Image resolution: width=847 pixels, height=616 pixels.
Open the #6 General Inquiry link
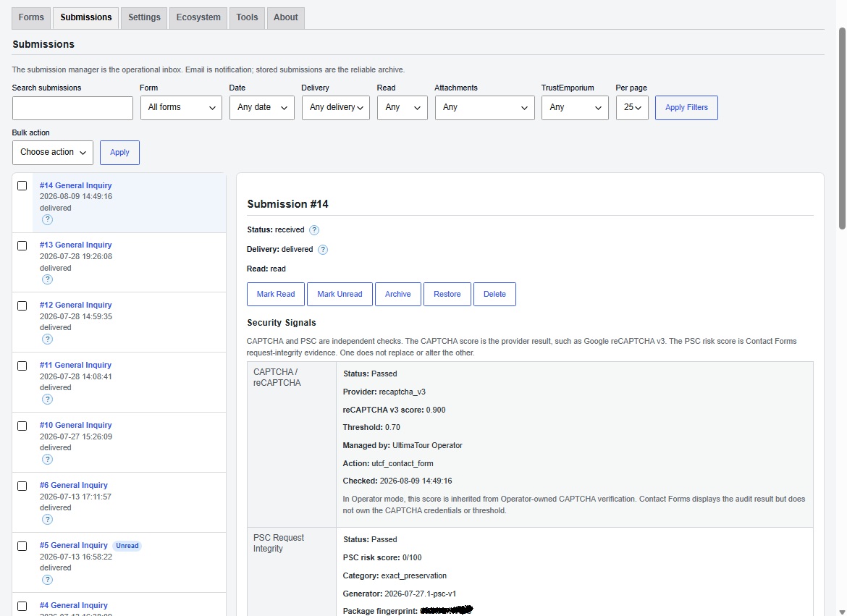(x=73, y=485)
